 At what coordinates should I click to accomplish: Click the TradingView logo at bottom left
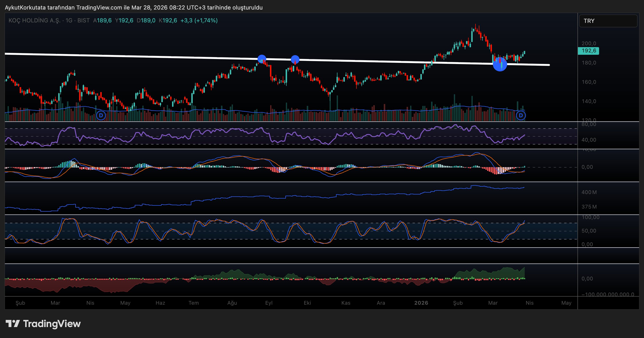click(x=43, y=324)
